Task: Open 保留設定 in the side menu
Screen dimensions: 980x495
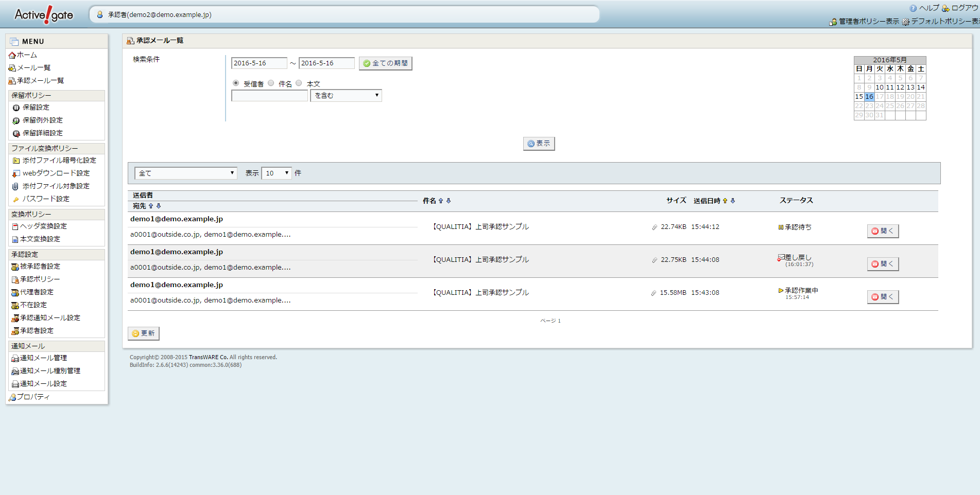Action: click(x=36, y=108)
